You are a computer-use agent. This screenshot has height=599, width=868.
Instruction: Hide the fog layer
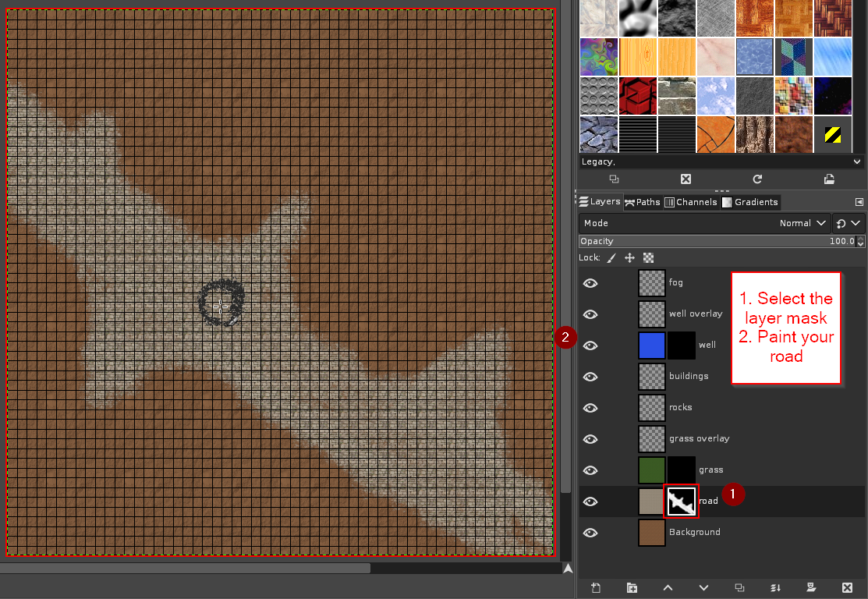click(590, 283)
